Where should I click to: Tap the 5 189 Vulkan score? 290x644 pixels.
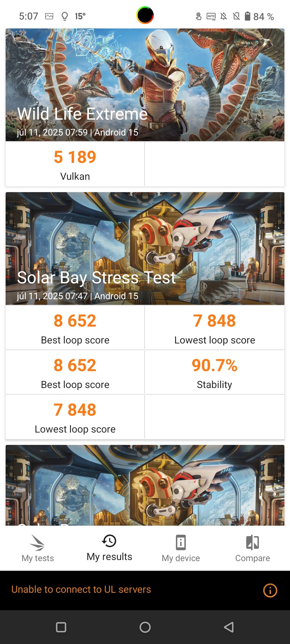pyautogui.click(x=75, y=164)
